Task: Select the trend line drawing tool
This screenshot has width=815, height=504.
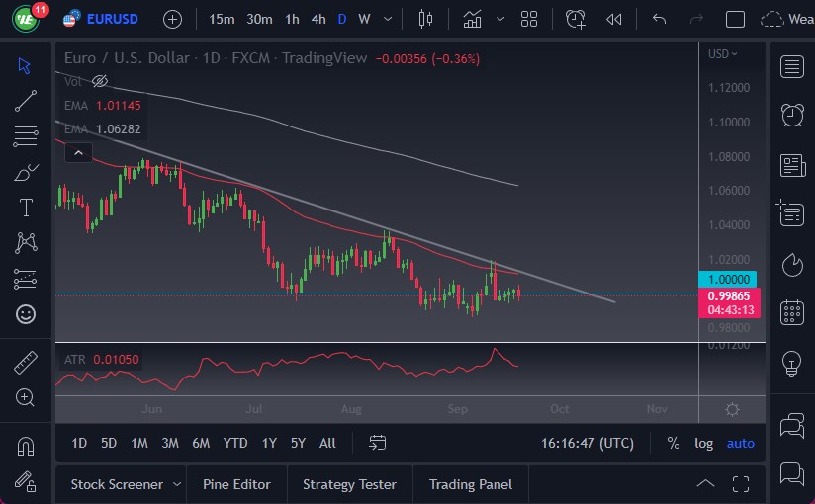Action: point(26,100)
